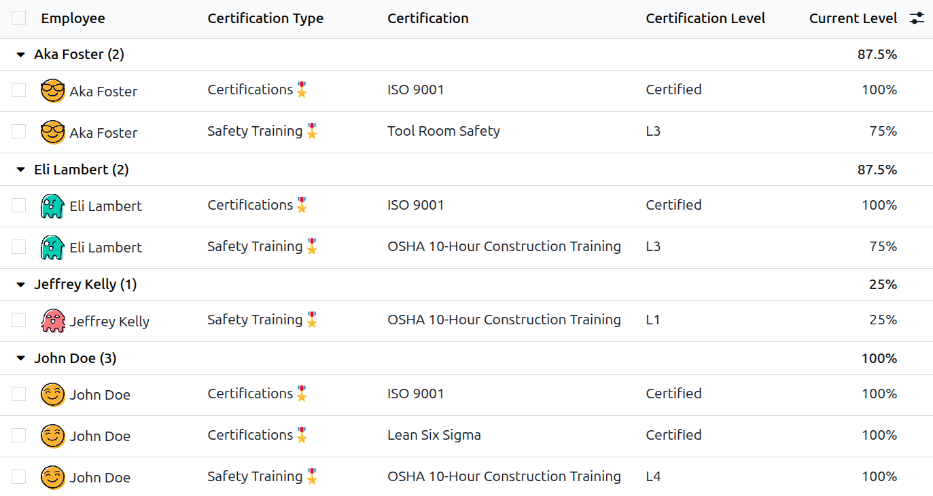Click the 25% level of Jeffrey Kelly's record
Viewport: 933px width, 496px height.
[882, 320]
